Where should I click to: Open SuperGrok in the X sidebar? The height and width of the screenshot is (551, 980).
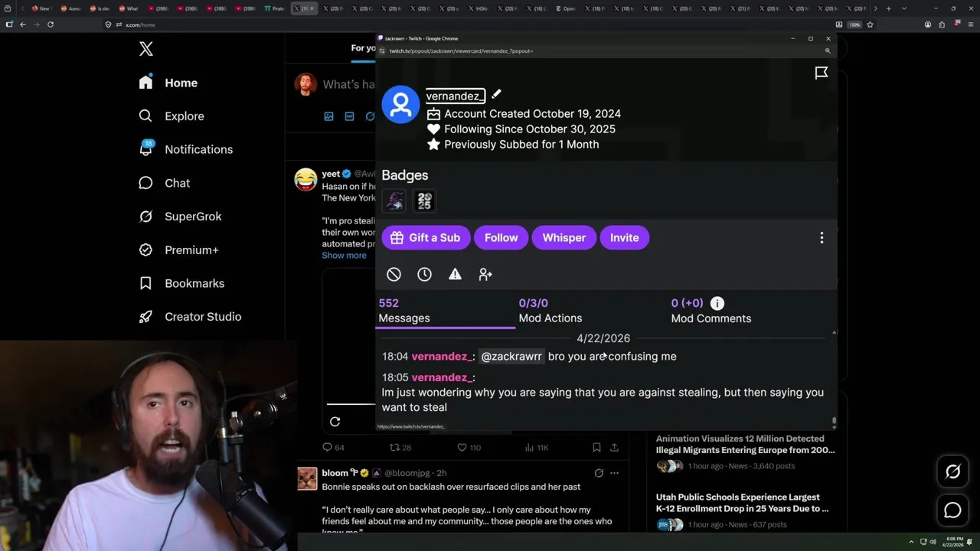[180, 217]
